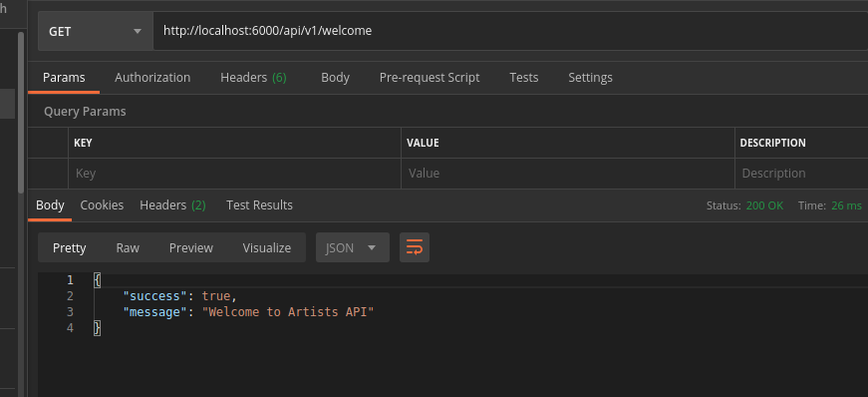Open the request Settings tab

(590, 78)
